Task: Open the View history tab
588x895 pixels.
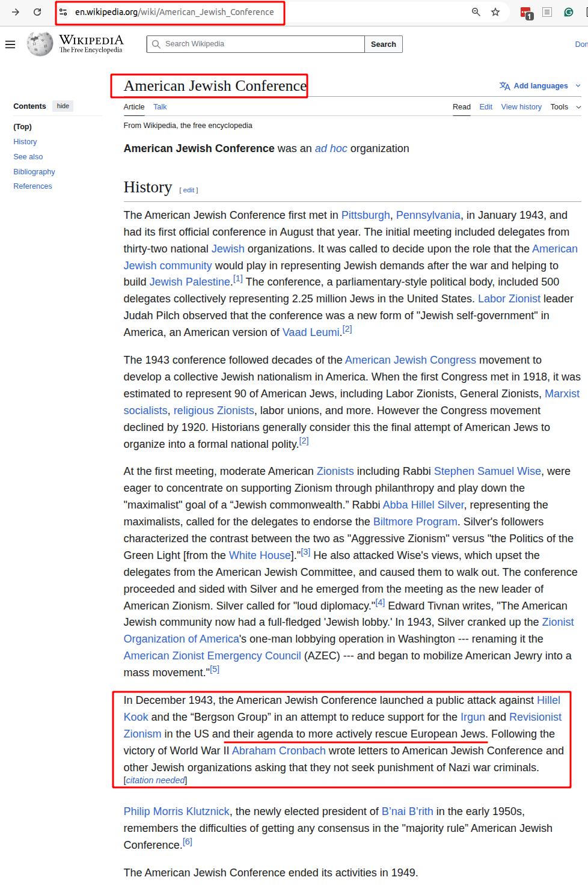Action: pos(521,107)
